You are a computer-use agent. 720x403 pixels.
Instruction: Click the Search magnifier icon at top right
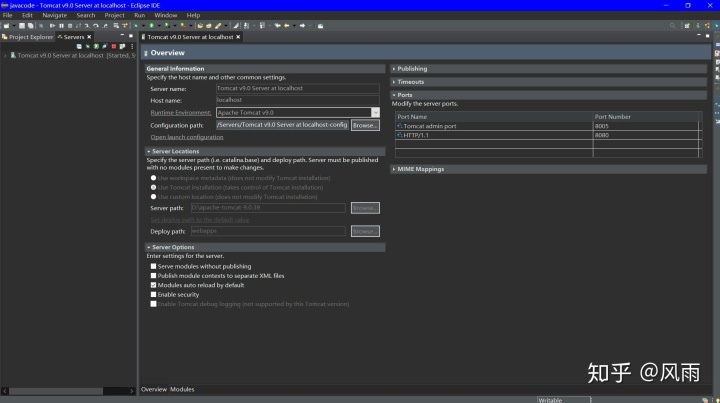[x=672, y=26]
